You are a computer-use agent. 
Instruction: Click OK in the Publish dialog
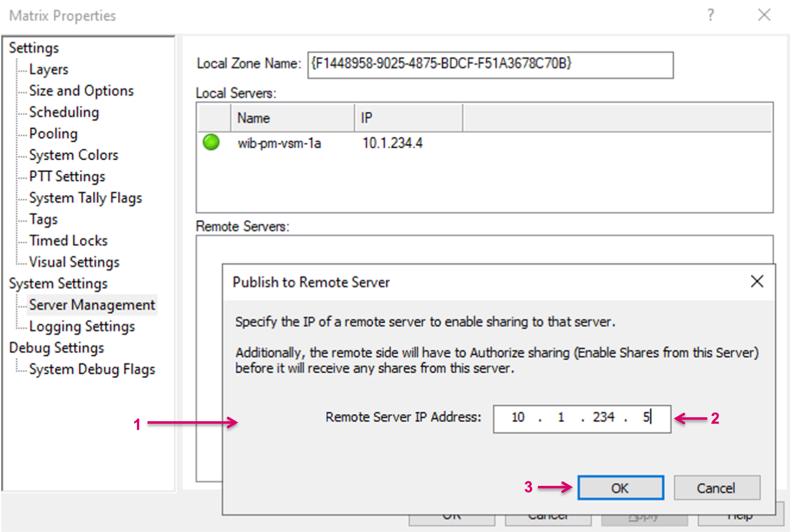pos(620,488)
